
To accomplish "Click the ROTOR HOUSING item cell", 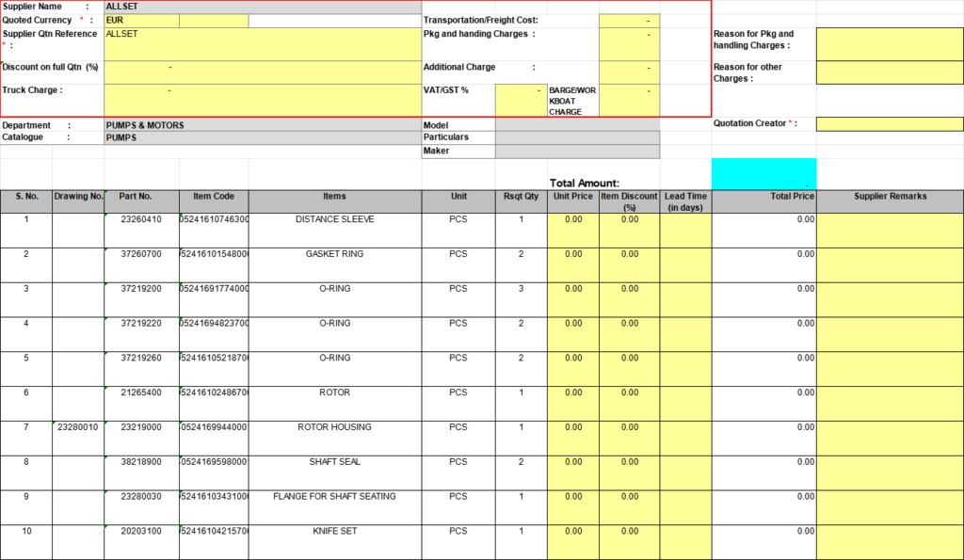I will pyautogui.click(x=335, y=438).
